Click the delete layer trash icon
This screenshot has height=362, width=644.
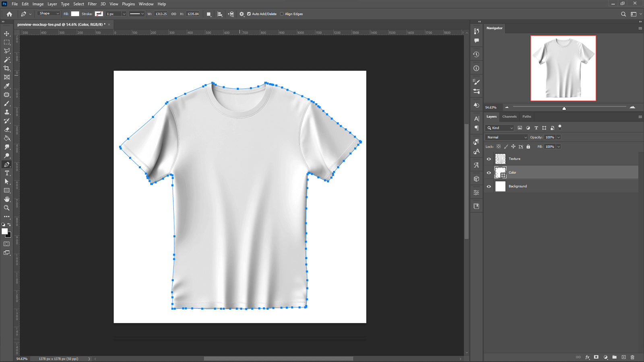pos(632,357)
